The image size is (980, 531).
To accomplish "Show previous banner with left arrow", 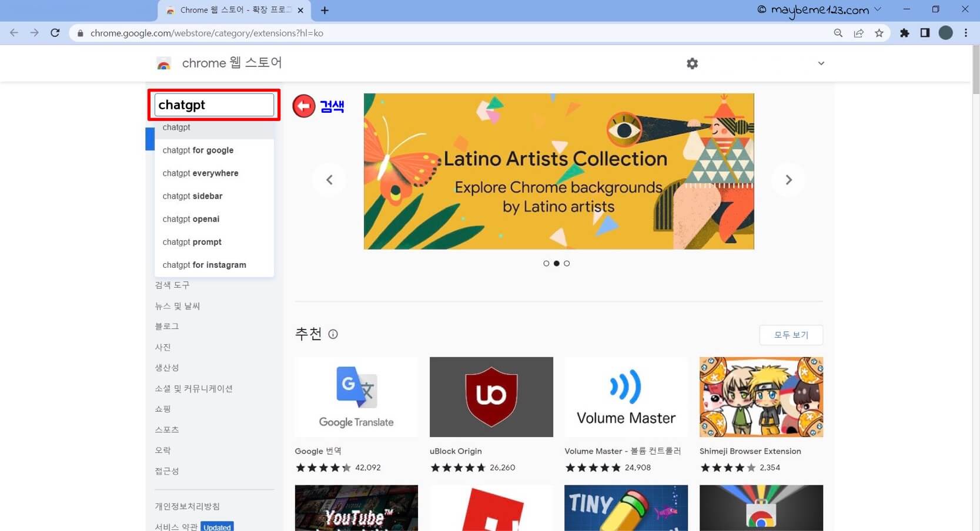I will coord(329,180).
